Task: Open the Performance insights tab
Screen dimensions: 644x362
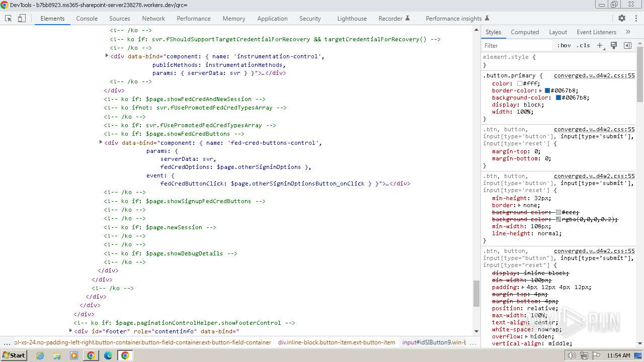Action: point(457,18)
